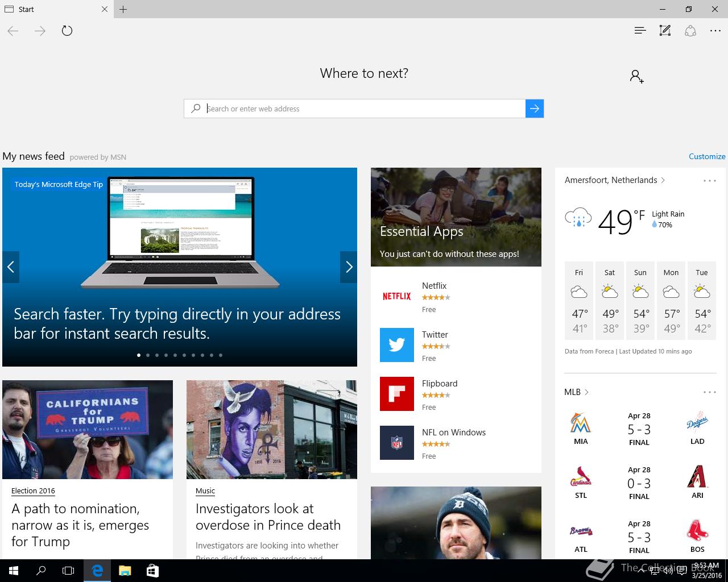The image size is (728, 582).
Task: Click the Miami Marlins team logo
Action: (x=581, y=423)
